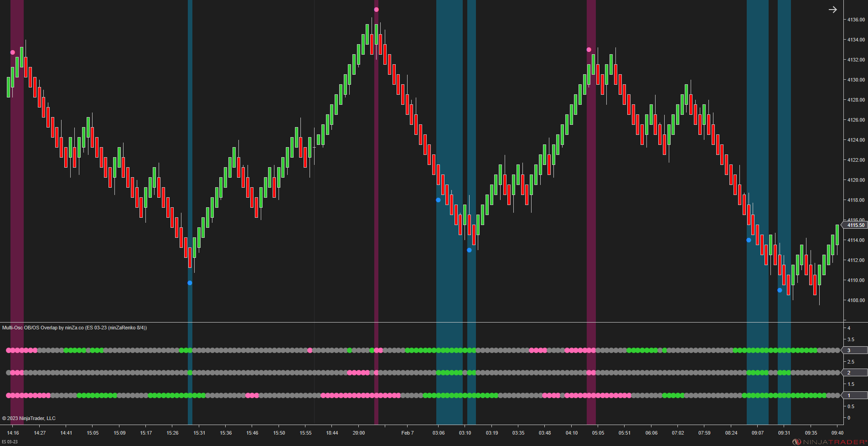
Task: Select the pink dot signal above the 4136 peak
Action: (376, 9)
